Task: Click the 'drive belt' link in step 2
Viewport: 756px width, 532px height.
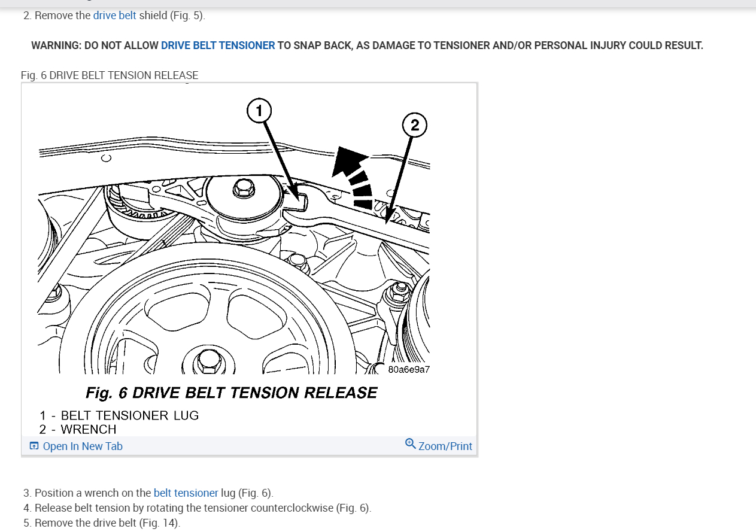Action: 114,16
